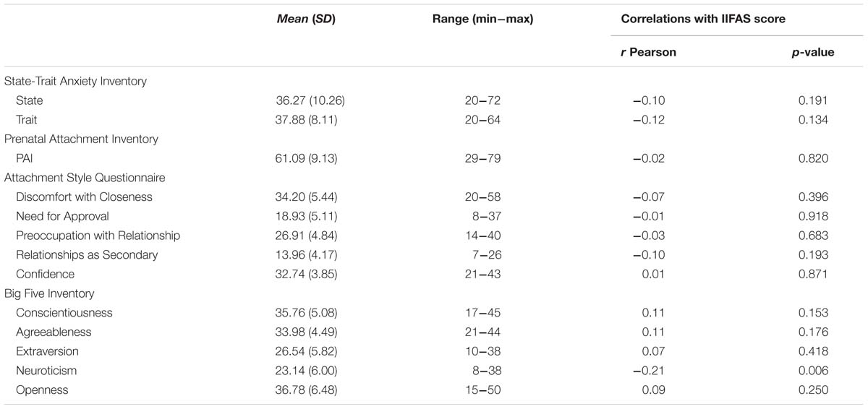
Task: Select the State-Trait Anxiety Inventory heading
Action: coord(75,81)
